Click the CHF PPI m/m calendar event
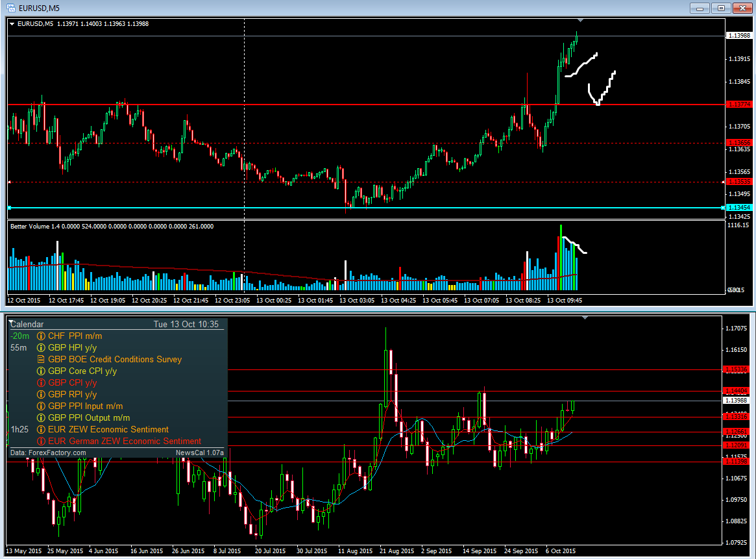The height and width of the screenshot is (559, 756). pyautogui.click(x=75, y=336)
